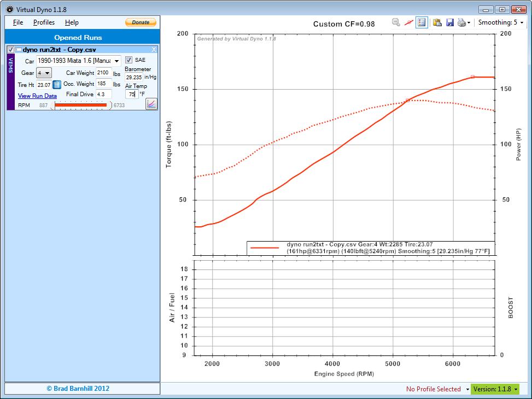Open the tire height calculator
Screen dimensions: 532x399
[57, 85]
